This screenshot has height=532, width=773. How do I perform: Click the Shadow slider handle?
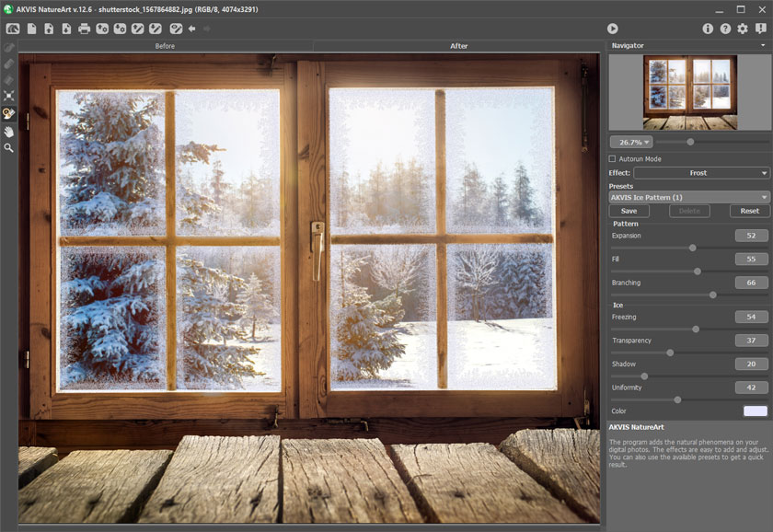(644, 376)
